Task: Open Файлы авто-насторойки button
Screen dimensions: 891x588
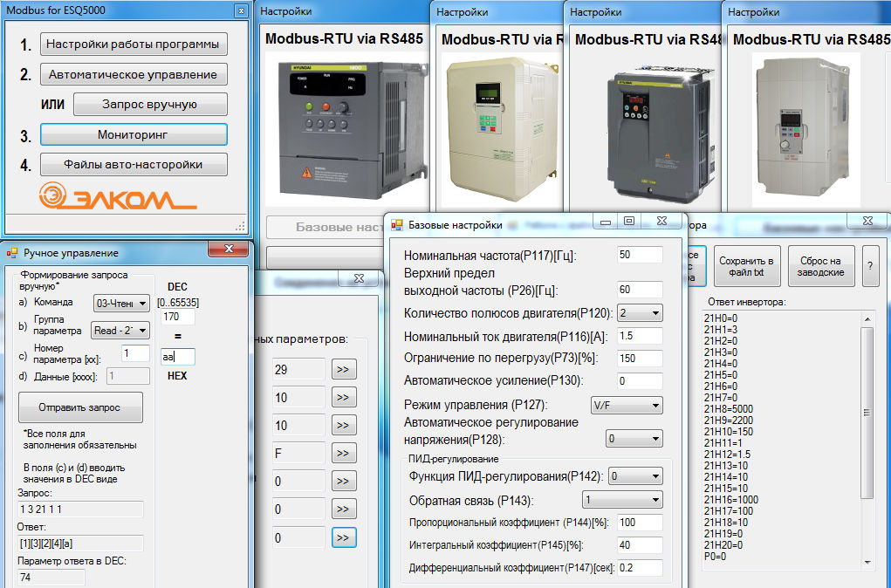Action: (134, 165)
